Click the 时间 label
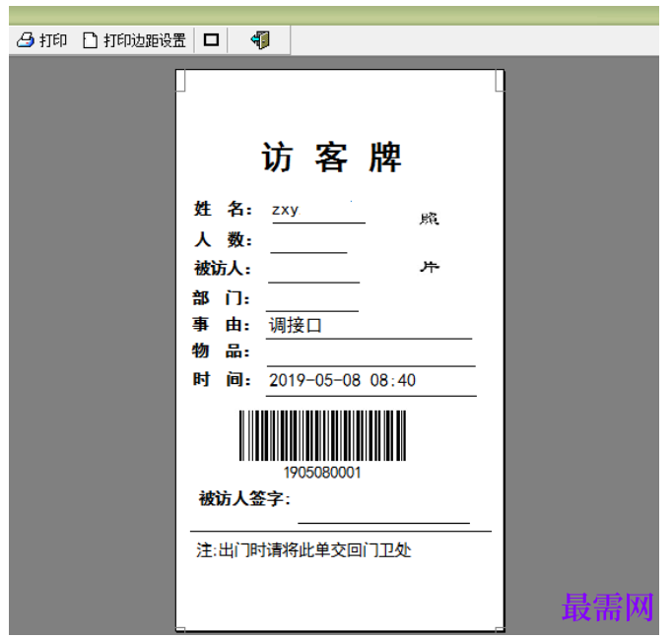This screenshot has width=672, height=638. click(222, 379)
